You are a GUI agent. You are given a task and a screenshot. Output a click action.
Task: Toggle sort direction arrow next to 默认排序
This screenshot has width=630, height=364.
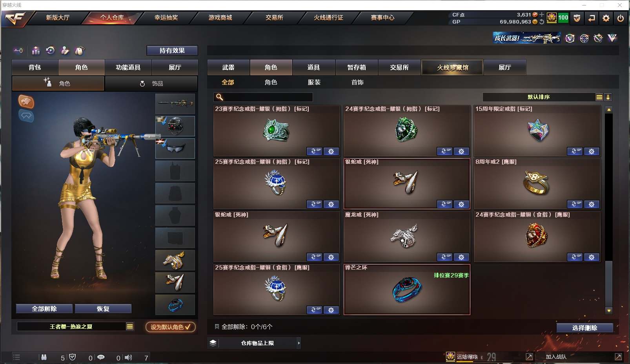608,97
